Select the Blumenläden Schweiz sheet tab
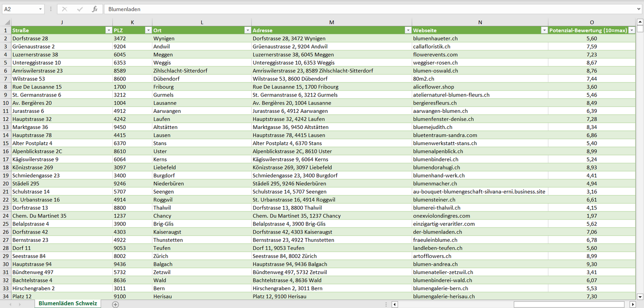644x308 pixels. 68,304
